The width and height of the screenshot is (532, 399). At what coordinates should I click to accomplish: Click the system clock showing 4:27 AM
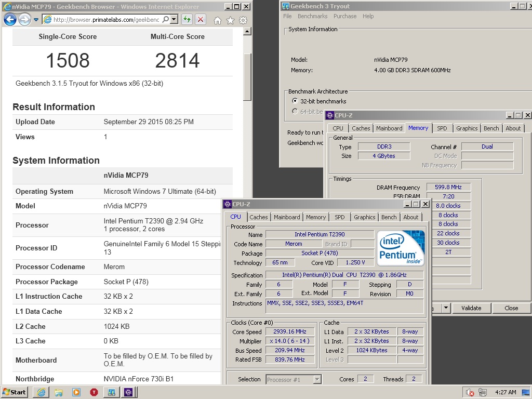[506, 392]
